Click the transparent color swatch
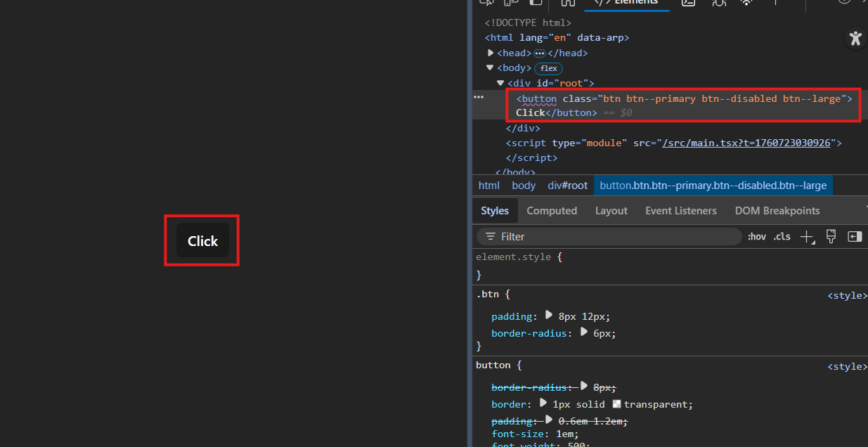 pyautogui.click(x=617, y=404)
